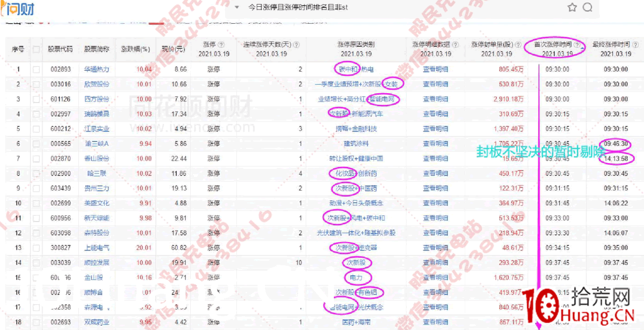Check the box for 瑞鹄模具 row

36,114
